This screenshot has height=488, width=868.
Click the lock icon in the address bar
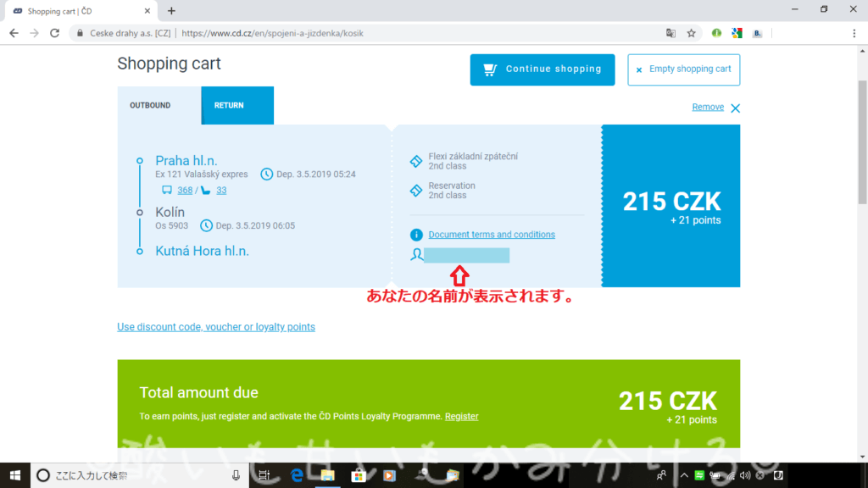coord(80,33)
